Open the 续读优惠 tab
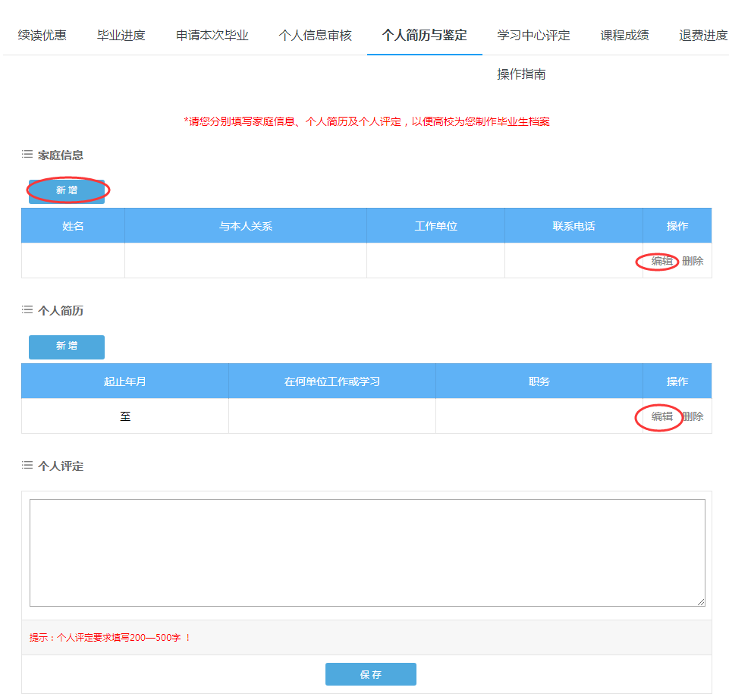The height and width of the screenshot is (700, 729). [42, 35]
